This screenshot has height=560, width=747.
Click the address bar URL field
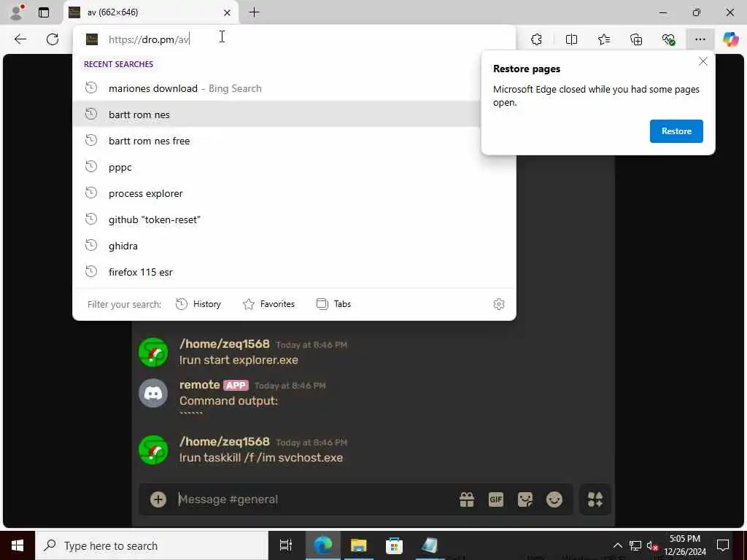point(294,39)
